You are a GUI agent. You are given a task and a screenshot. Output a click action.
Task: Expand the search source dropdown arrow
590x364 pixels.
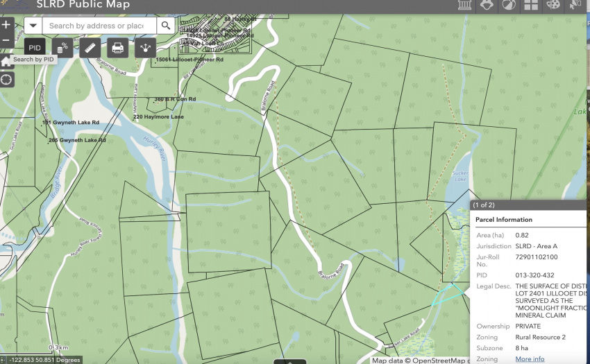(x=33, y=26)
